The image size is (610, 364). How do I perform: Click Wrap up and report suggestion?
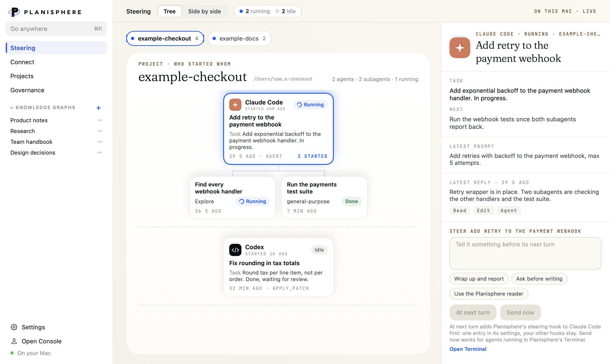(x=479, y=279)
